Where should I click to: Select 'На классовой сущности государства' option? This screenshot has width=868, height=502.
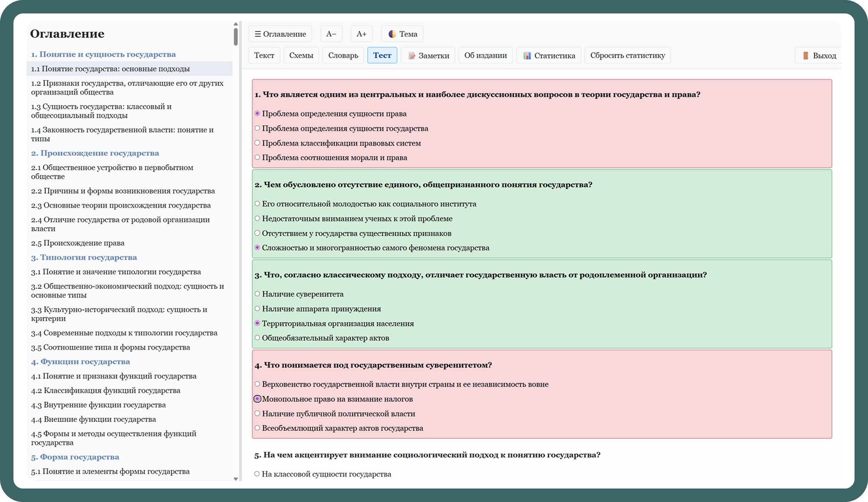click(x=257, y=474)
